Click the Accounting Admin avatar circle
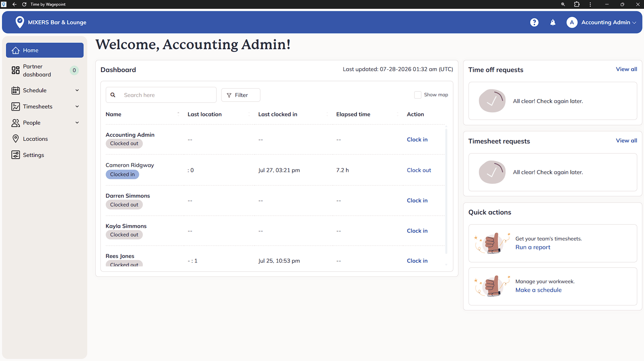This screenshot has height=361, width=644. [572, 23]
